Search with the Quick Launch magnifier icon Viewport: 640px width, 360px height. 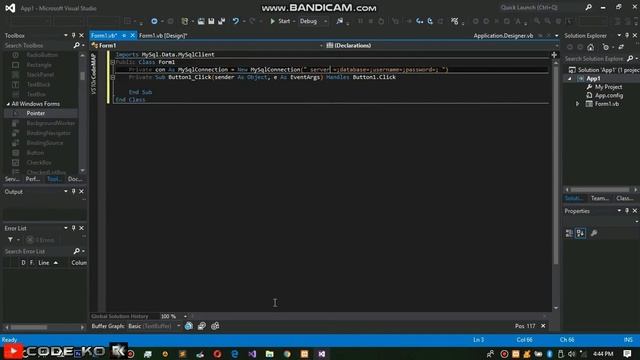click(x=589, y=7)
